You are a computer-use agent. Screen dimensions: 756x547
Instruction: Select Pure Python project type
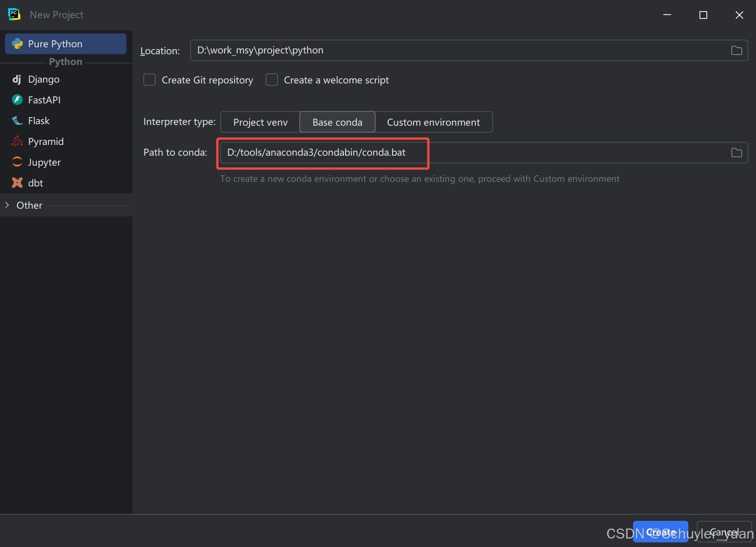[x=66, y=44]
